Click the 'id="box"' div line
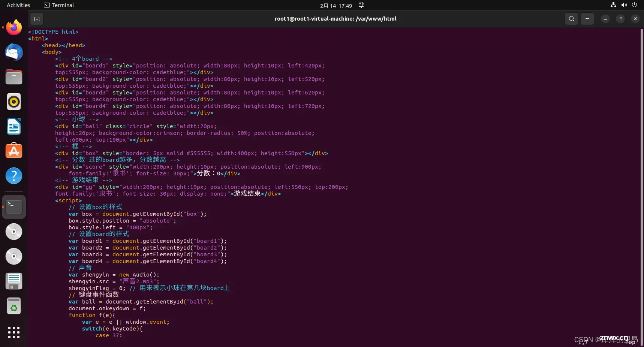The height and width of the screenshot is (347, 644). (192, 153)
